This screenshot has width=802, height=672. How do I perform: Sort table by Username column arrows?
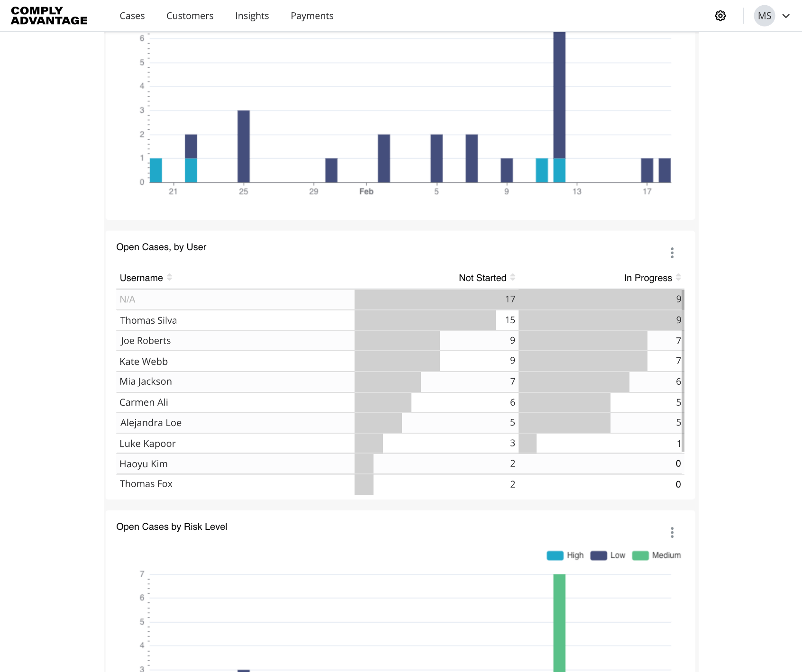[x=169, y=277]
